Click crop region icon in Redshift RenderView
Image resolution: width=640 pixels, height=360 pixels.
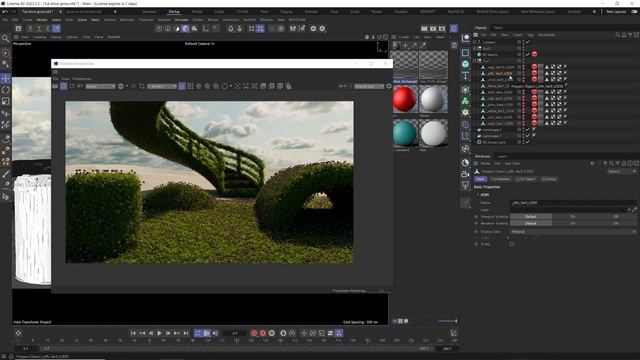(x=142, y=86)
